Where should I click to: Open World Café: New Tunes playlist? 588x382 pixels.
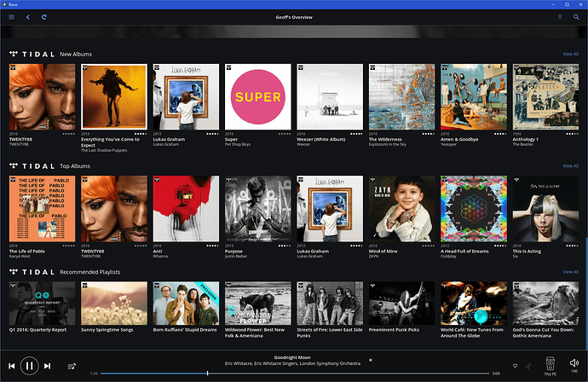(474, 304)
